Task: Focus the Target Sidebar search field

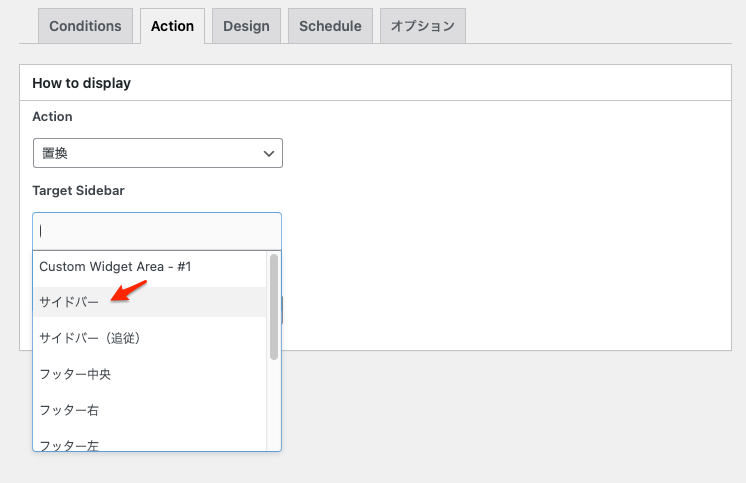Action: pos(157,232)
